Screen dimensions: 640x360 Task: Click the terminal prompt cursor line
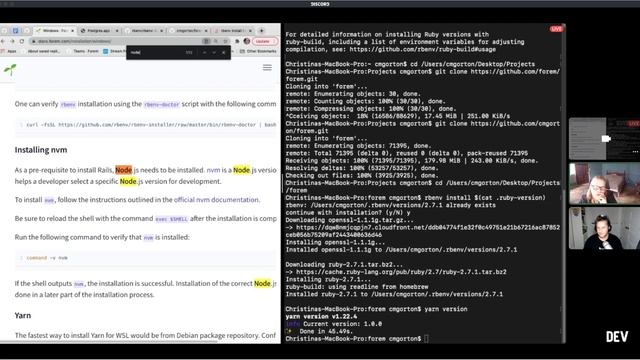click(x=357, y=339)
